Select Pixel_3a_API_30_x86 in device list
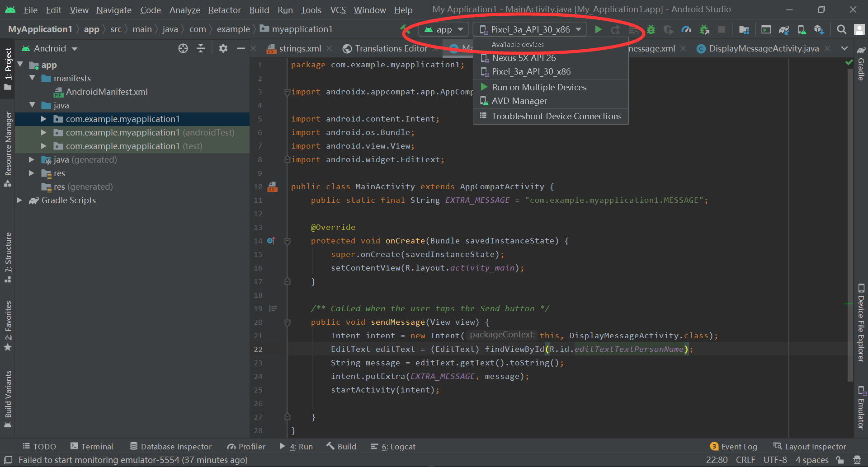Screen dimensions: 868x467 551,71
